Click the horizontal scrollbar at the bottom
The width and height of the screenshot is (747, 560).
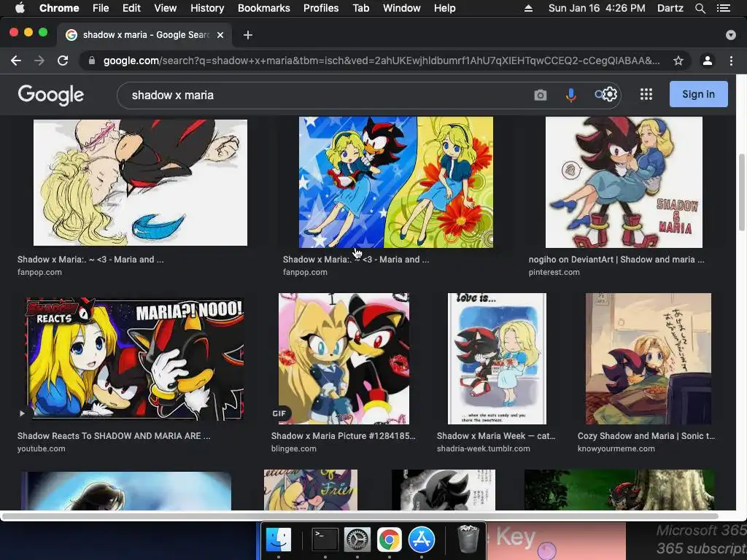pos(360,516)
